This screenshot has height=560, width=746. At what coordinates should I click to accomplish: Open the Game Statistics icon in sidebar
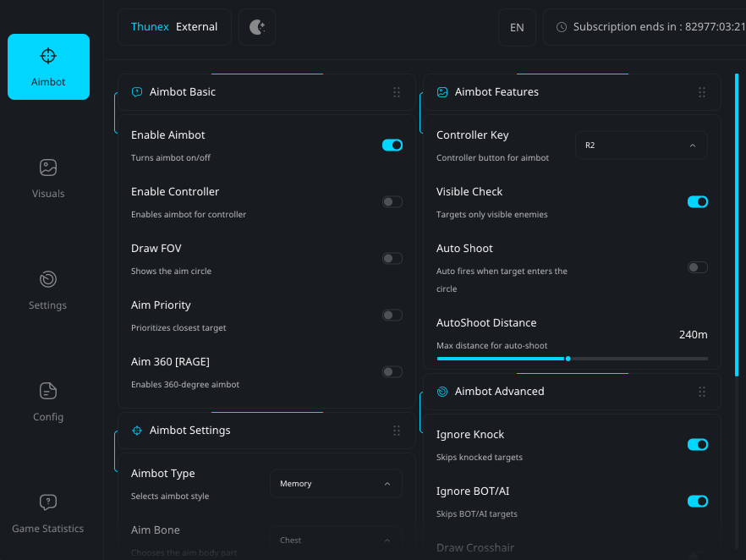pos(48,502)
